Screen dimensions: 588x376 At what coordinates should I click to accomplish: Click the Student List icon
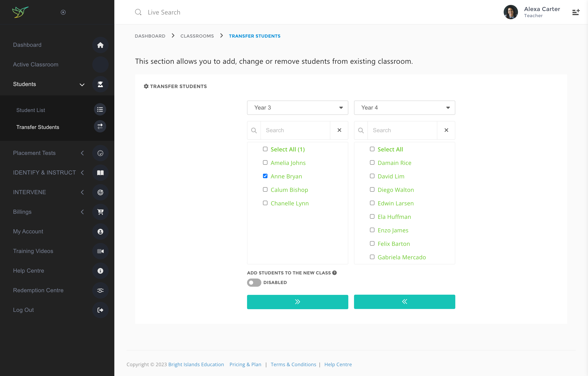[x=100, y=110]
